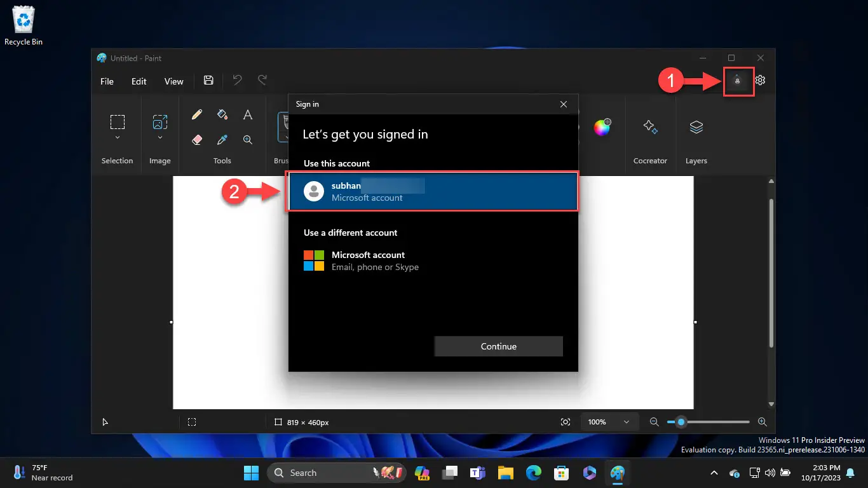Open File Explorer from taskbar
The width and height of the screenshot is (868, 488).
click(x=506, y=473)
